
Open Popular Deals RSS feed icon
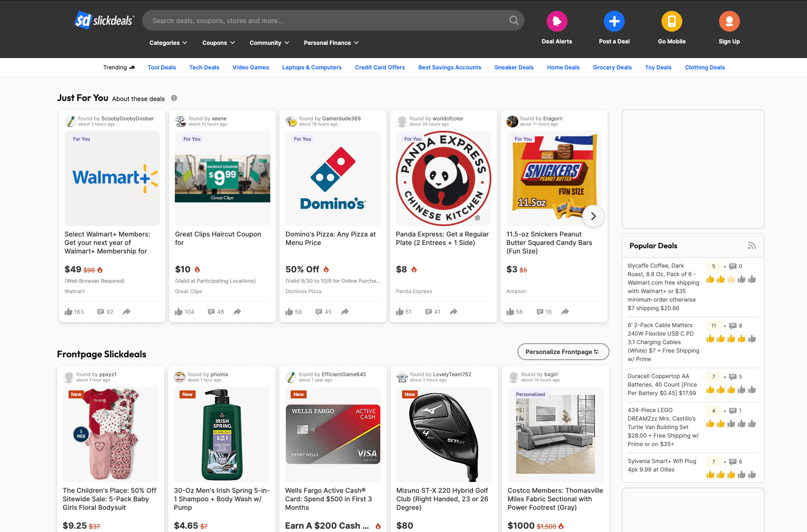tap(752, 245)
